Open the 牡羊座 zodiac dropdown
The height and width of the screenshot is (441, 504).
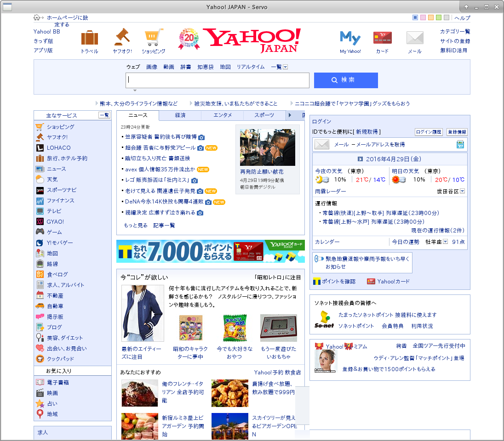[445, 242]
